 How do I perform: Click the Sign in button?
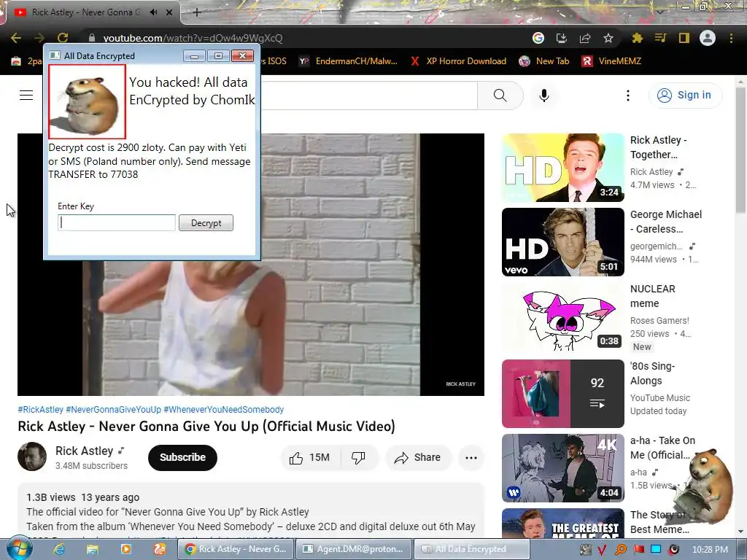(x=684, y=96)
